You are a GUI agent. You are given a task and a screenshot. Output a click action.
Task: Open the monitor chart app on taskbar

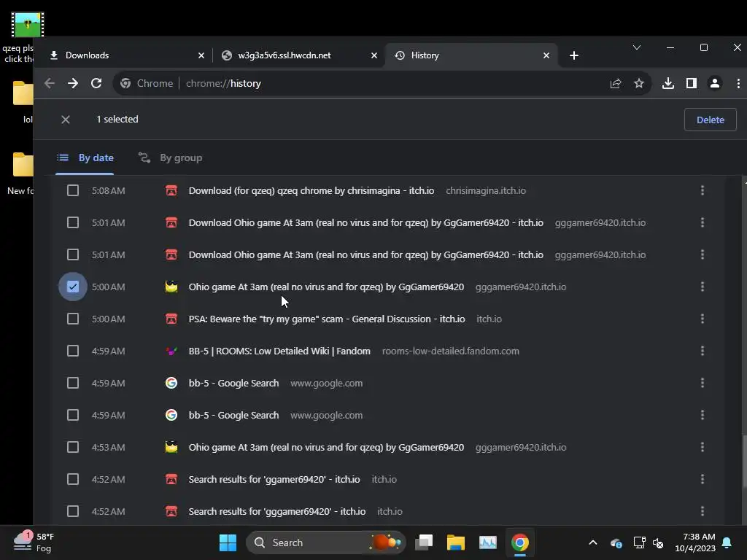tap(487, 542)
